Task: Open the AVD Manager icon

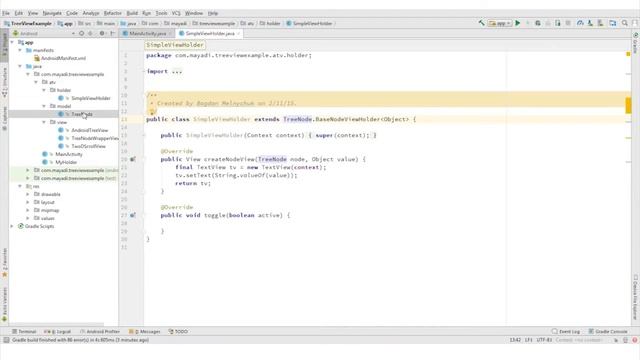Action: 590,23
